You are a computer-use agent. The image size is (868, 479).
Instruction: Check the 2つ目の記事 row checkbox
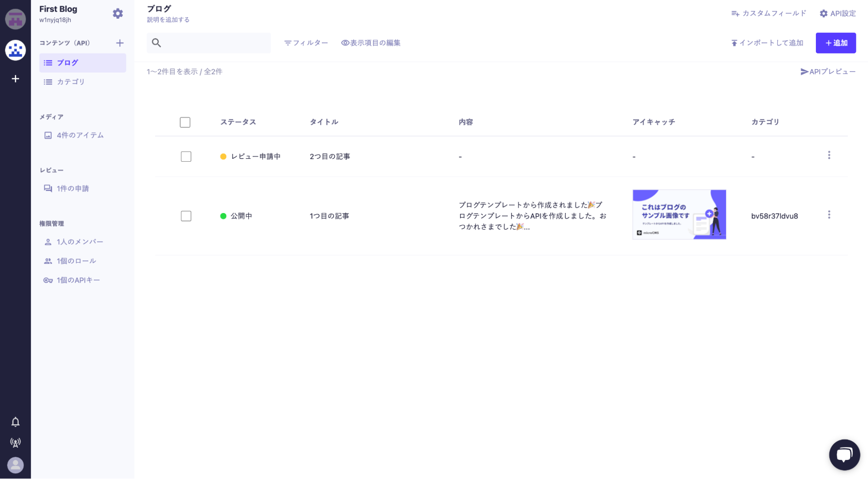click(x=186, y=156)
